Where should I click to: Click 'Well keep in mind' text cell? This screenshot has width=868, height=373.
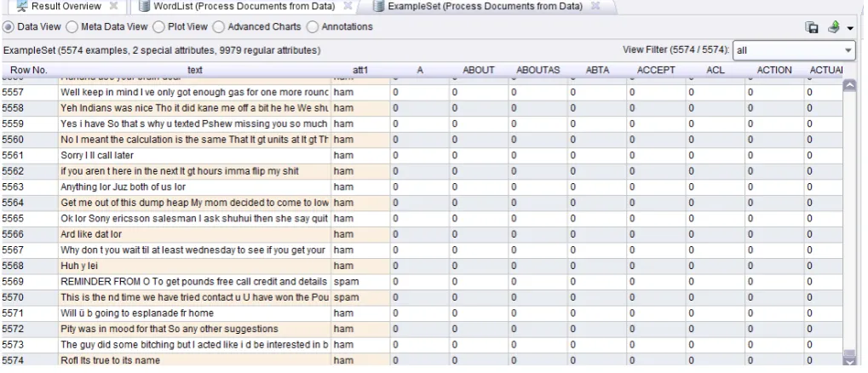click(x=195, y=93)
